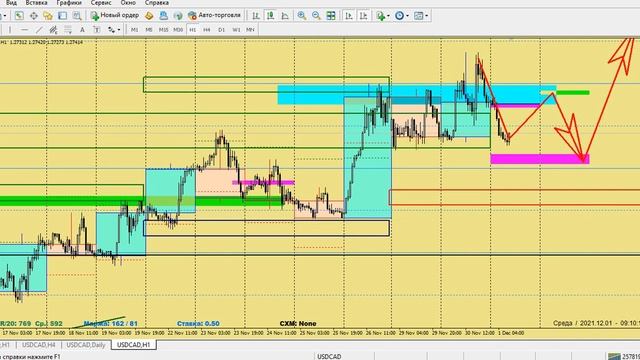Open the Terminal panel icon
Screen dimensions: 640x360
62,16
